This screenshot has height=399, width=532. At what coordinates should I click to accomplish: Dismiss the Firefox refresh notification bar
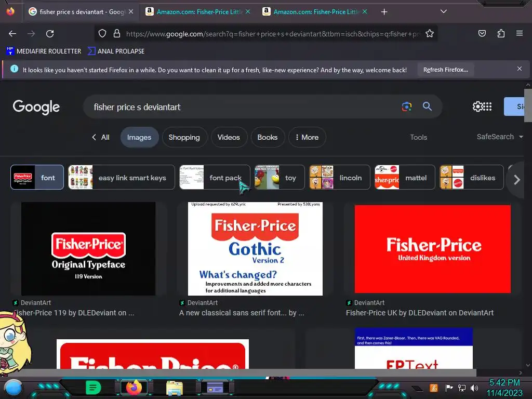click(x=520, y=69)
